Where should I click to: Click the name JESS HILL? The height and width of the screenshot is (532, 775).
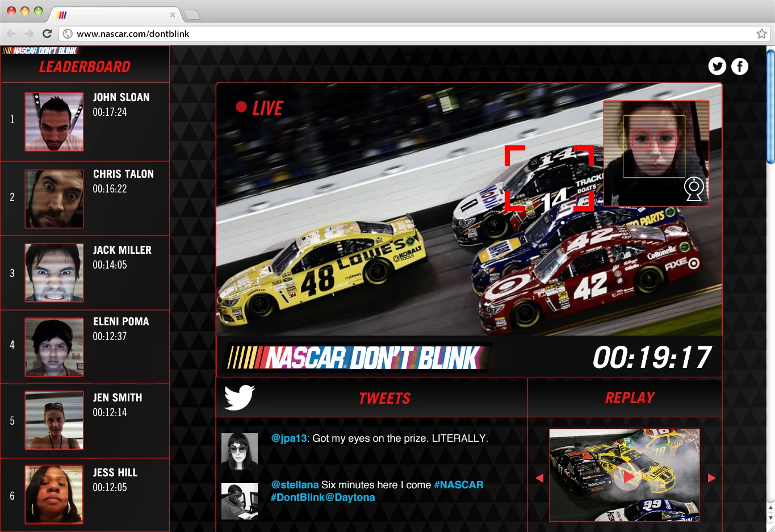tap(115, 472)
